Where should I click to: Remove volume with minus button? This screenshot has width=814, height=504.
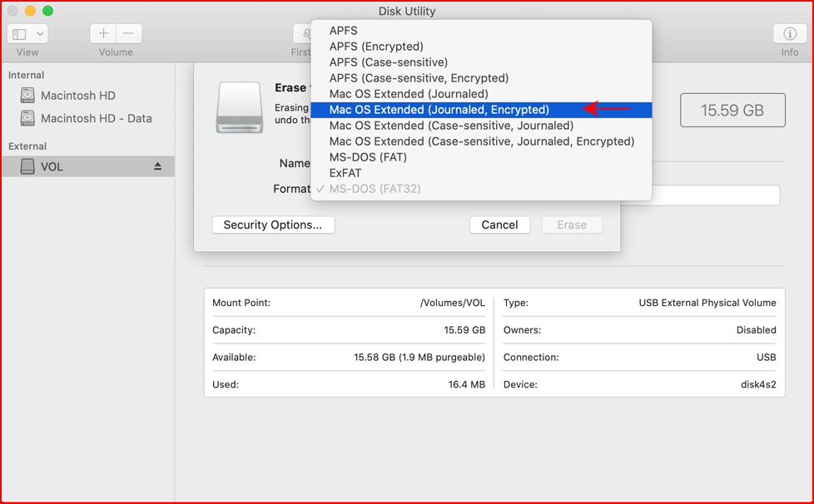tap(129, 34)
